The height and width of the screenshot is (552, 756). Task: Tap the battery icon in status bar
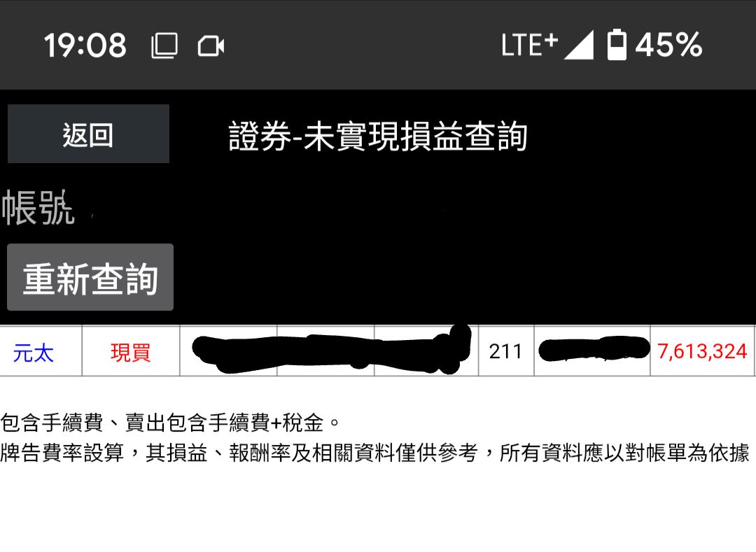click(x=617, y=45)
